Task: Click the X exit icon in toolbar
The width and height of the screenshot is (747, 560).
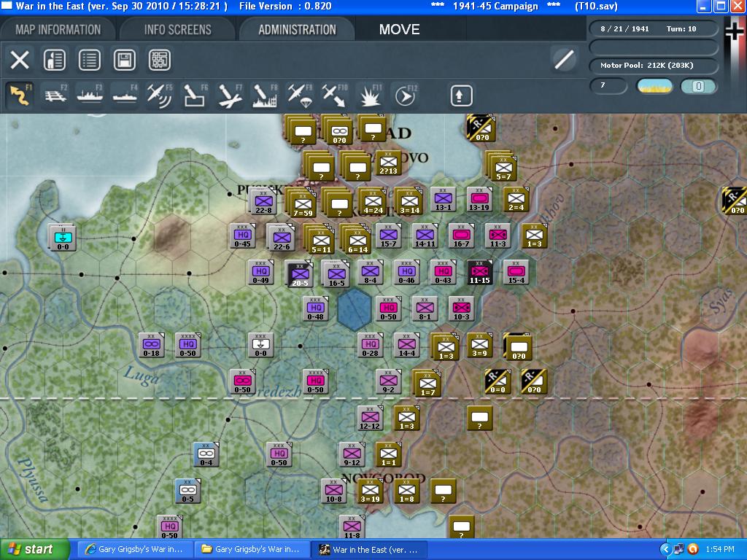Action: click(20, 60)
